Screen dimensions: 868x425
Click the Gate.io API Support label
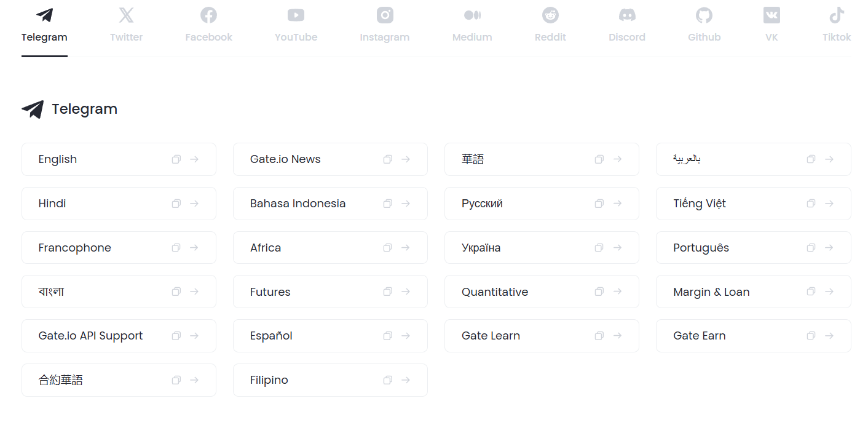pyautogui.click(x=90, y=336)
